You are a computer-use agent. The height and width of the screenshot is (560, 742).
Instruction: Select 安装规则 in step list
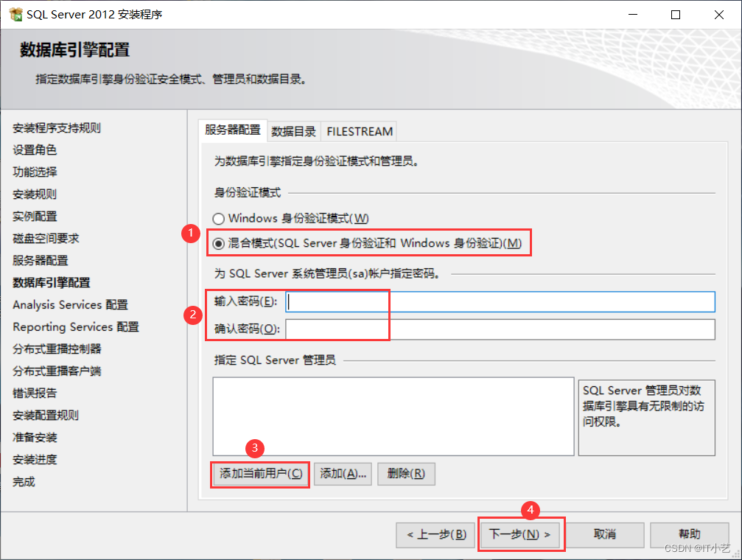pyautogui.click(x=35, y=194)
